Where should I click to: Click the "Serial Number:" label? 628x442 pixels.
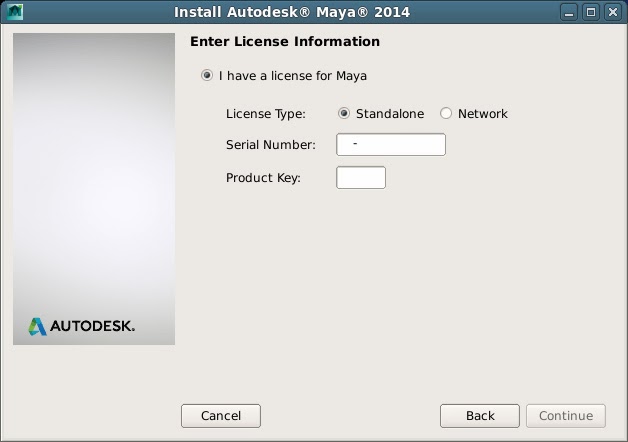pos(271,145)
